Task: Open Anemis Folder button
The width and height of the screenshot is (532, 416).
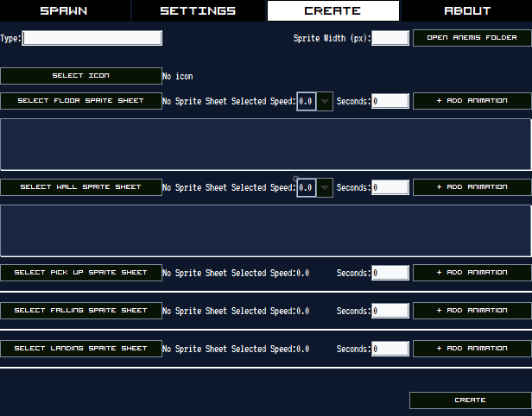Action: [x=472, y=38]
